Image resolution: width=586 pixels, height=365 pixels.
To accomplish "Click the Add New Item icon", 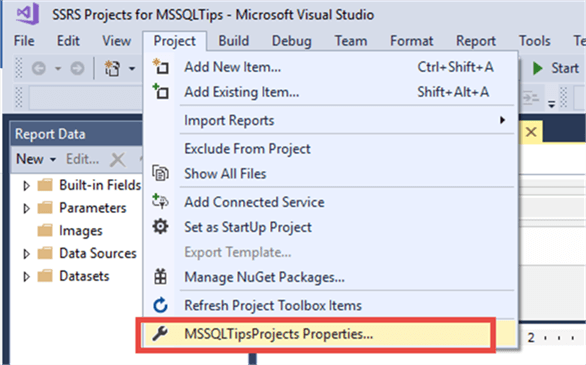I will pyautogui.click(x=160, y=66).
